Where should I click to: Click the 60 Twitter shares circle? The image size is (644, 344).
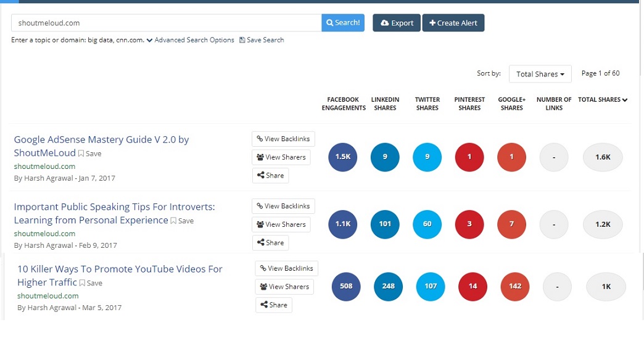(427, 224)
